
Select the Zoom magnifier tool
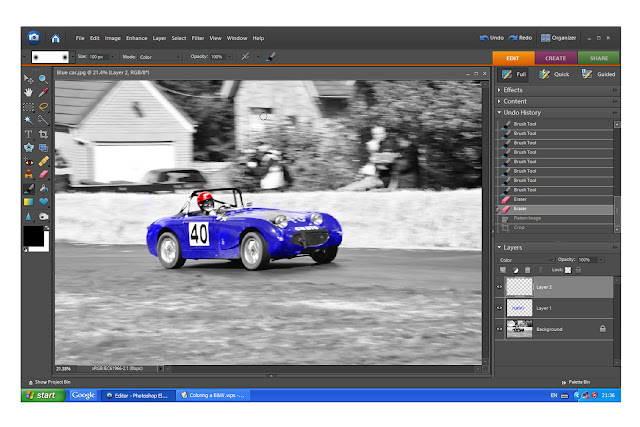pyautogui.click(x=44, y=78)
